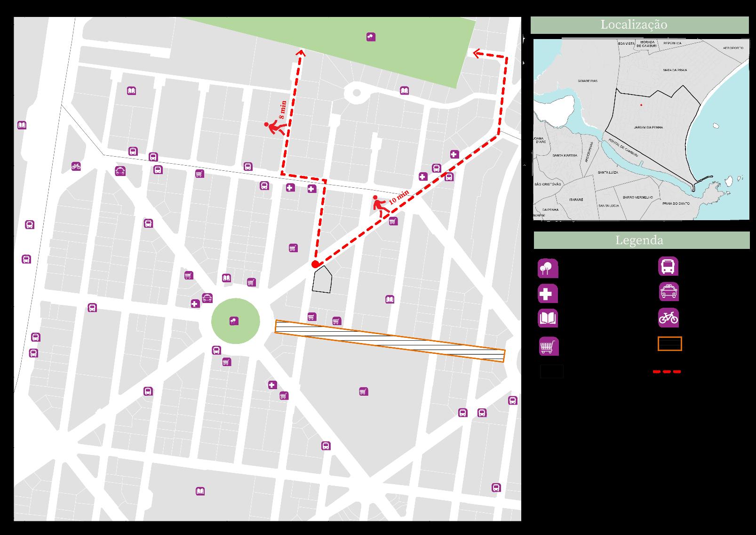Click the red dot on the Localização inset map

click(641, 105)
